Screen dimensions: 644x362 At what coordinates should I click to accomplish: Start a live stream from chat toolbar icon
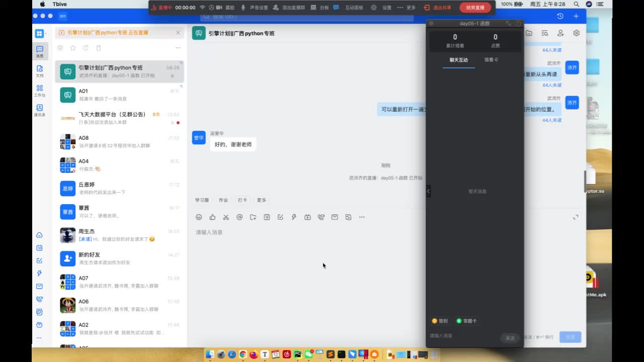[307, 217]
